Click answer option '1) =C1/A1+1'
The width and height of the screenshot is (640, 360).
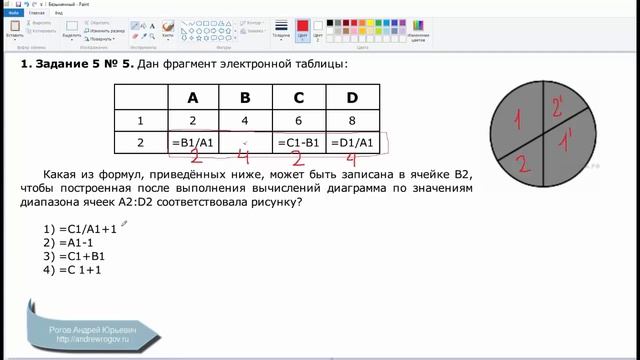point(80,229)
